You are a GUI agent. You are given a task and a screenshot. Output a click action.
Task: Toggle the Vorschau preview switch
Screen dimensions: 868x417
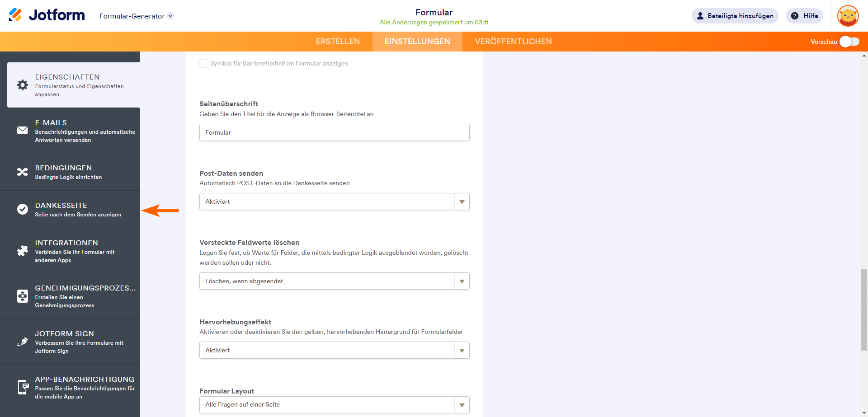click(x=849, y=42)
